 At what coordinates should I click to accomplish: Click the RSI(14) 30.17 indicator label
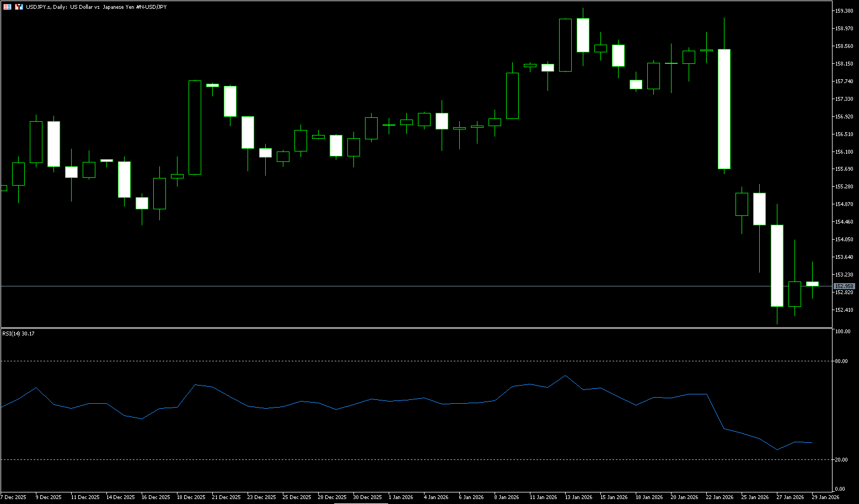point(19,333)
